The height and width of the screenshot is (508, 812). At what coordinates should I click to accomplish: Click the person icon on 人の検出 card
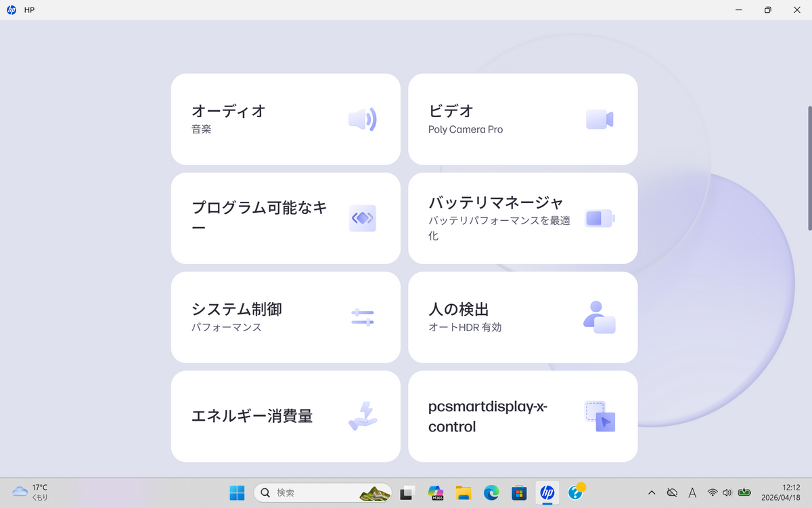pyautogui.click(x=599, y=317)
